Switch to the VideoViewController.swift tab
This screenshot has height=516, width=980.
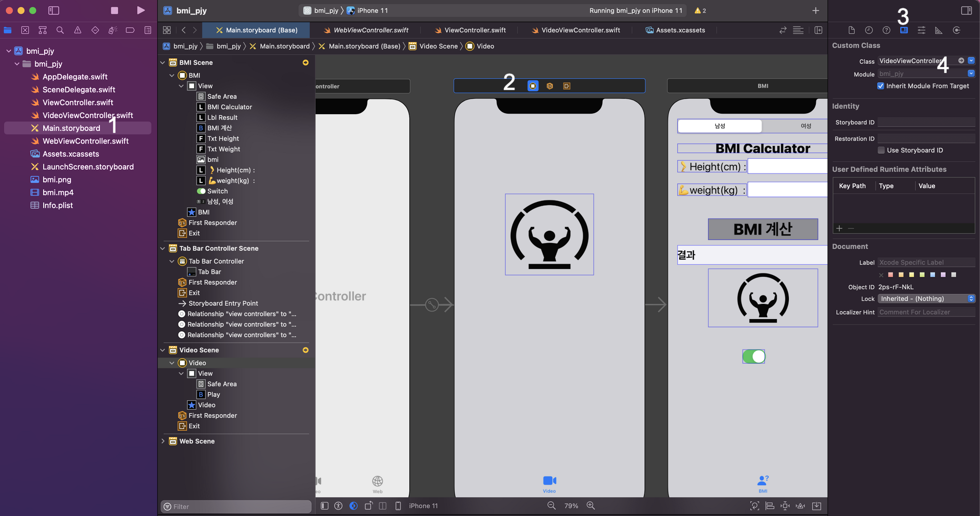tap(576, 30)
